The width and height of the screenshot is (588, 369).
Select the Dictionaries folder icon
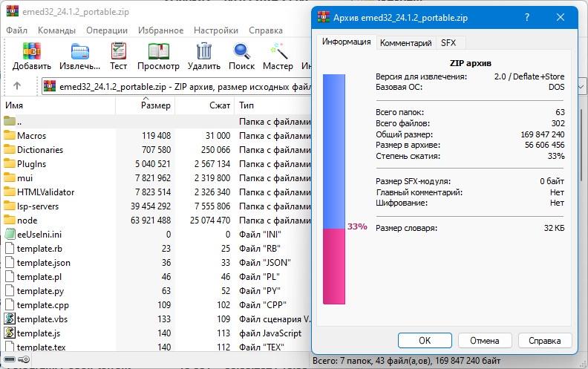(10, 149)
